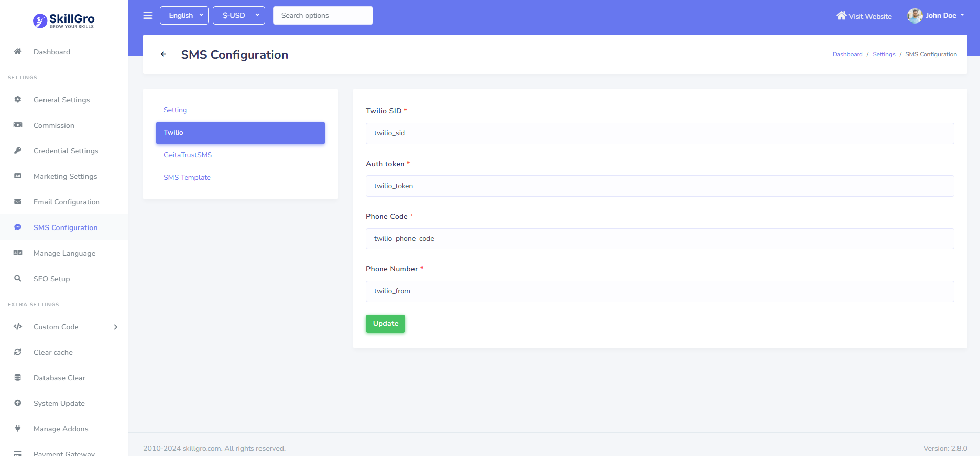Click the Search options field

(x=323, y=15)
